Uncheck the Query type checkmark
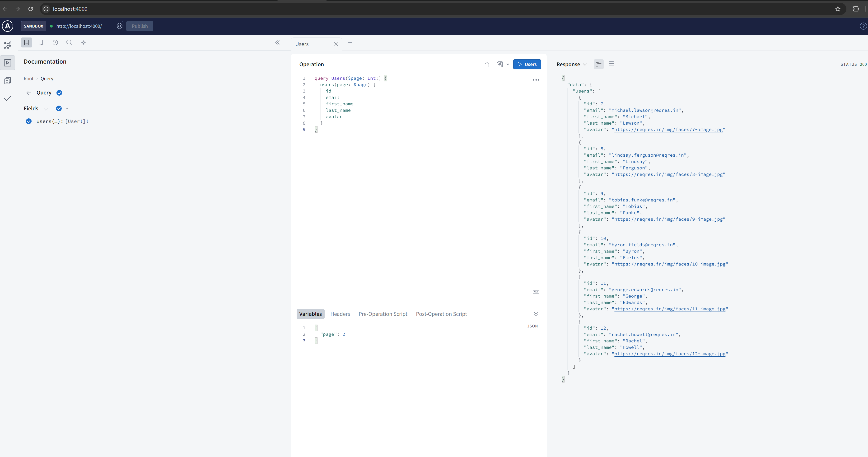Viewport: 868px width, 457px height. coord(59,93)
